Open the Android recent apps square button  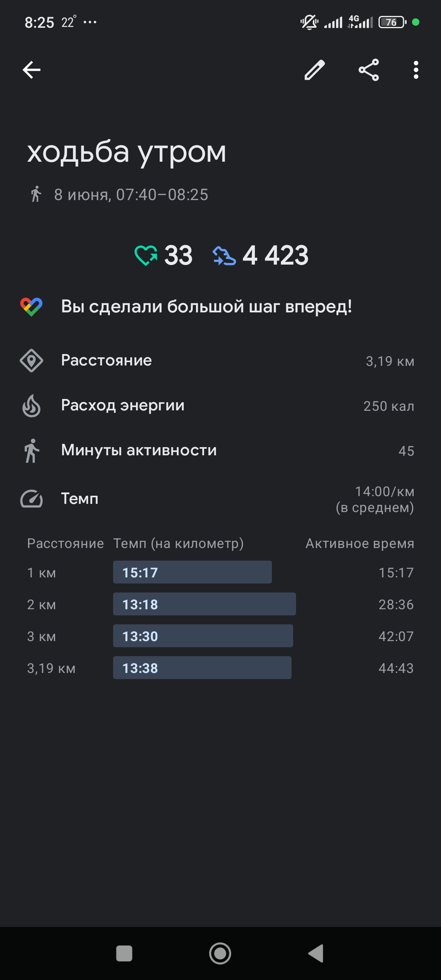(x=124, y=953)
